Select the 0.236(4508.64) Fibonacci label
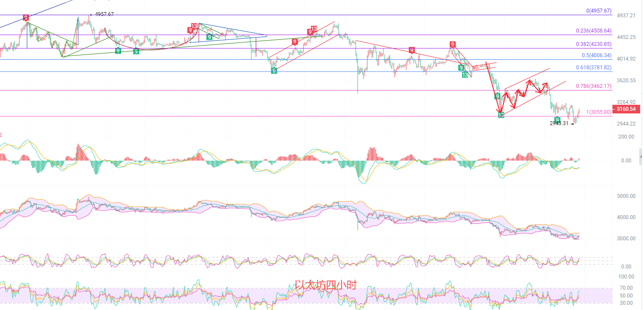Image resolution: width=644 pixels, height=310 pixels. [x=593, y=31]
